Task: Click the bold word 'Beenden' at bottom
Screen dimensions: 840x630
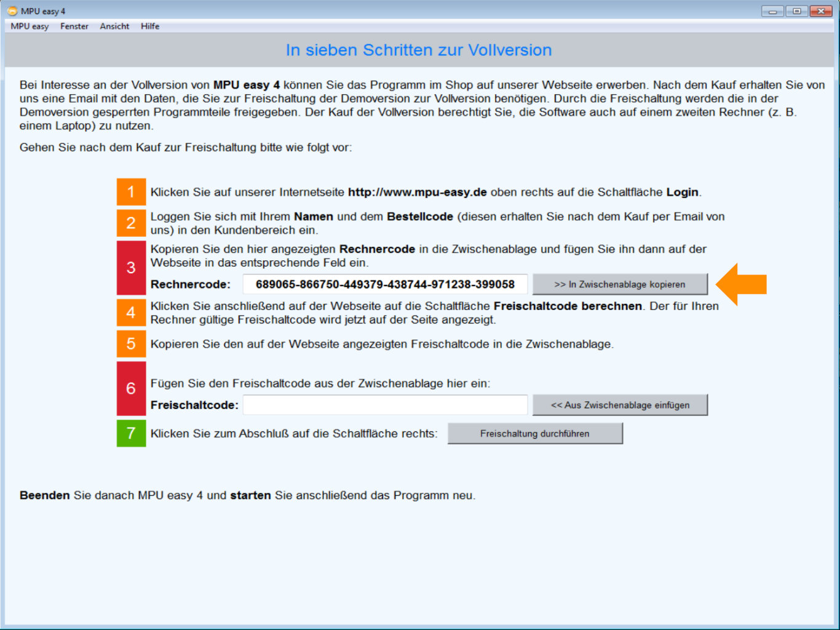Action: pos(45,495)
